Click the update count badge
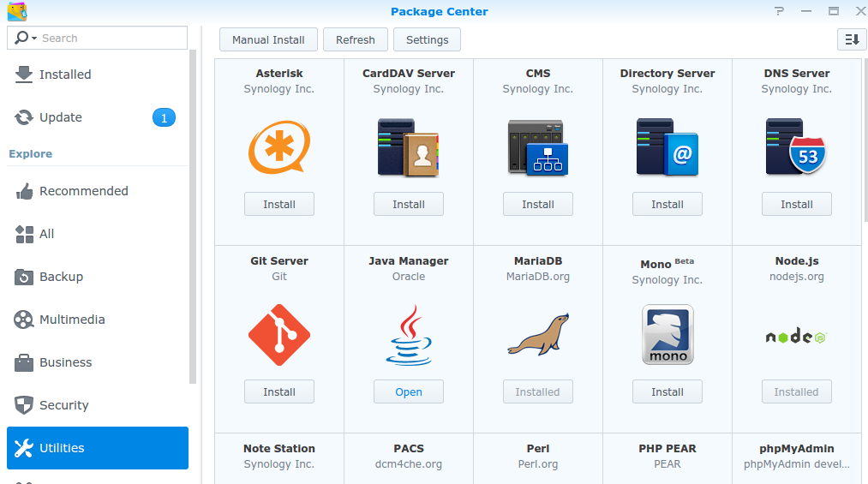The height and width of the screenshot is (484, 868). click(x=164, y=117)
